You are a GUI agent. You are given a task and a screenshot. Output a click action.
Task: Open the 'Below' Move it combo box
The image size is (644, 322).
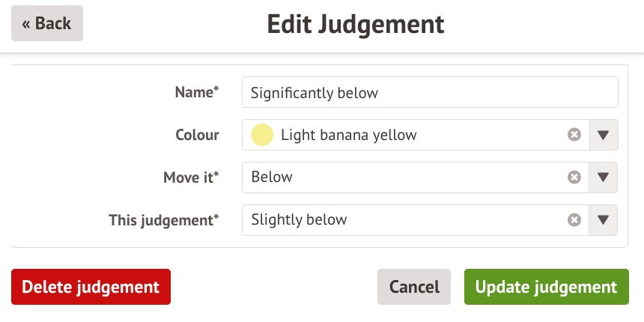(x=404, y=177)
